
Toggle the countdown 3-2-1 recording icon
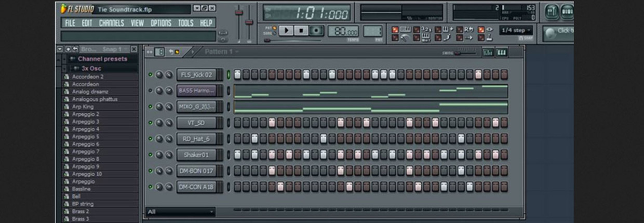[426, 29]
